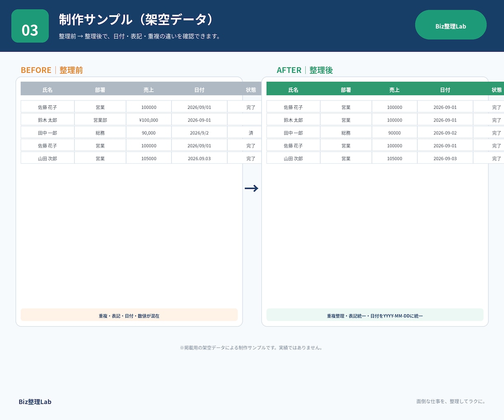Image resolution: width=504 pixels, height=420 pixels.
Task: Select the 2026.09.03 date cell
Action: pos(199,158)
